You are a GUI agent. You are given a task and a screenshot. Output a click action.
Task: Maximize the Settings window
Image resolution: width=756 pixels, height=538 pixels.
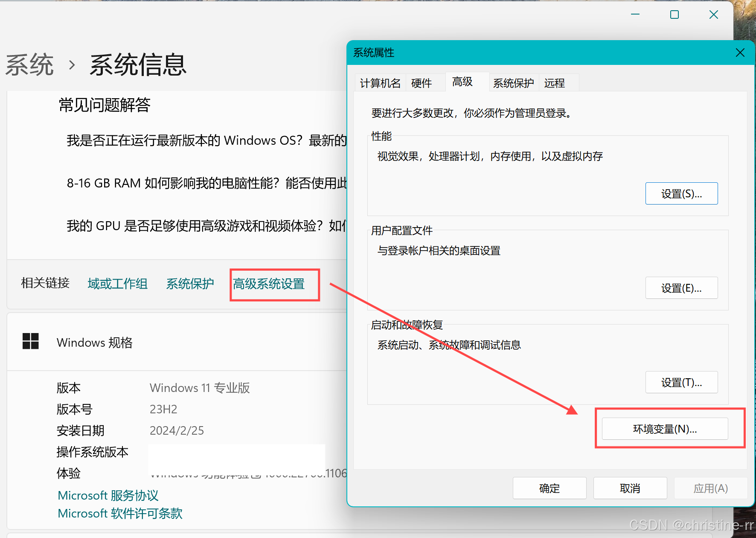tap(675, 15)
